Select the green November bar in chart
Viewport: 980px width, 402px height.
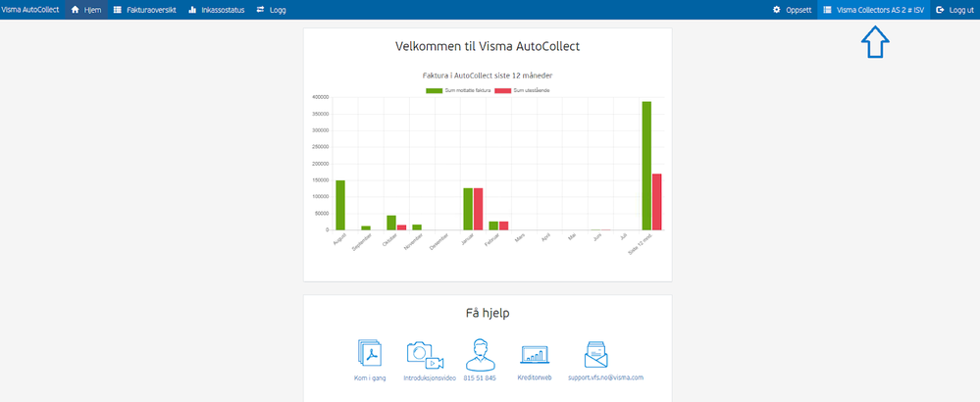[x=417, y=227]
